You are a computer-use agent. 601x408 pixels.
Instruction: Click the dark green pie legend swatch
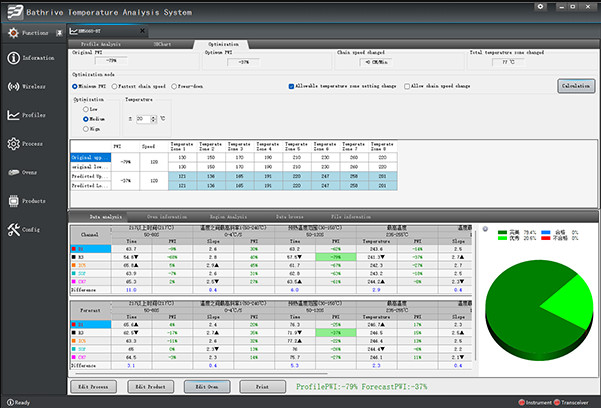coord(502,232)
